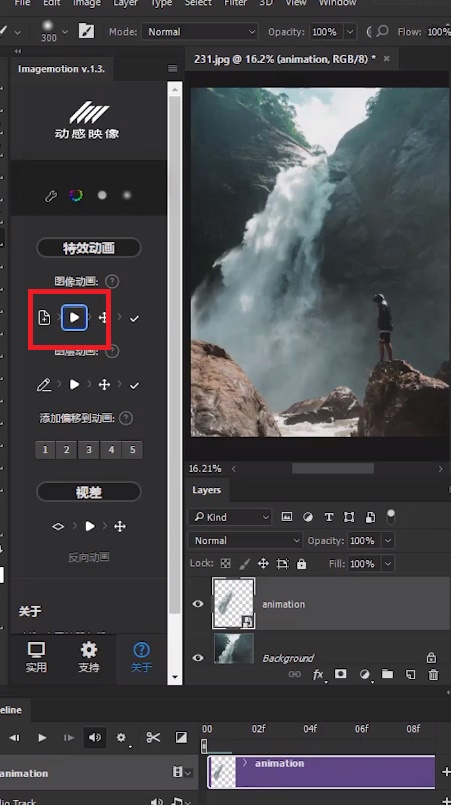This screenshot has height=805, width=451.
Task: Open animation track filmstrip menu
Action: coord(182,772)
